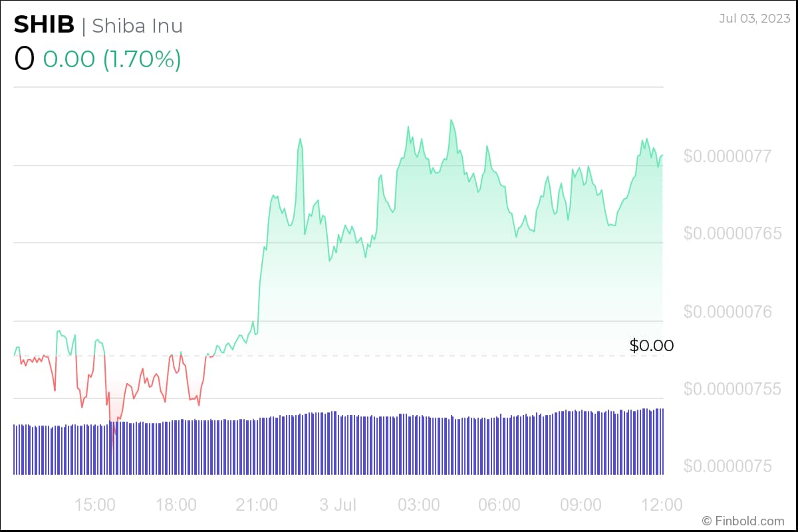798x532 pixels.
Task: Click the $0.0000076 price axis label
Action: [728, 311]
